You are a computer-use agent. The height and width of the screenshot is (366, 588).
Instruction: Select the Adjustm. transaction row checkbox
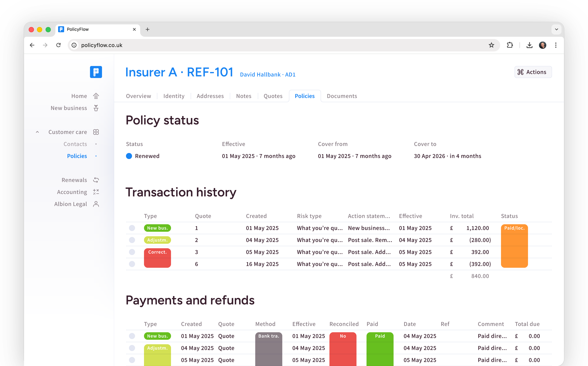click(132, 240)
